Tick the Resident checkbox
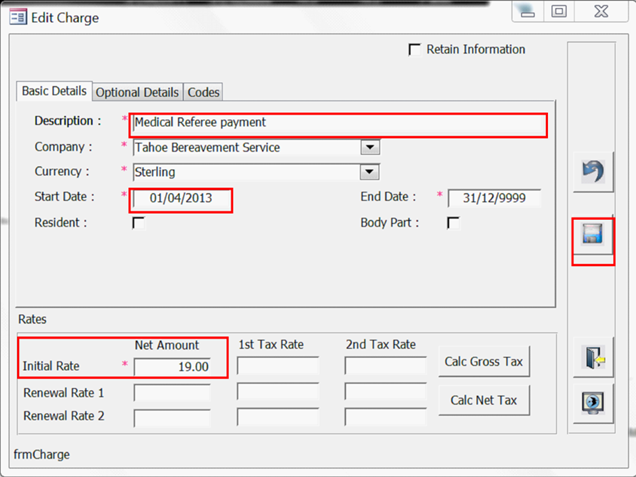 pyautogui.click(x=138, y=223)
